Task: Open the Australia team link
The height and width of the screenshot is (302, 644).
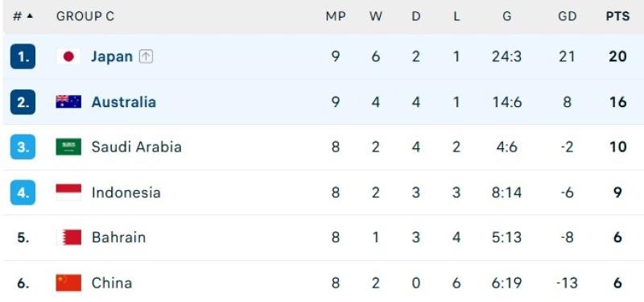Action: pos(124,101)
